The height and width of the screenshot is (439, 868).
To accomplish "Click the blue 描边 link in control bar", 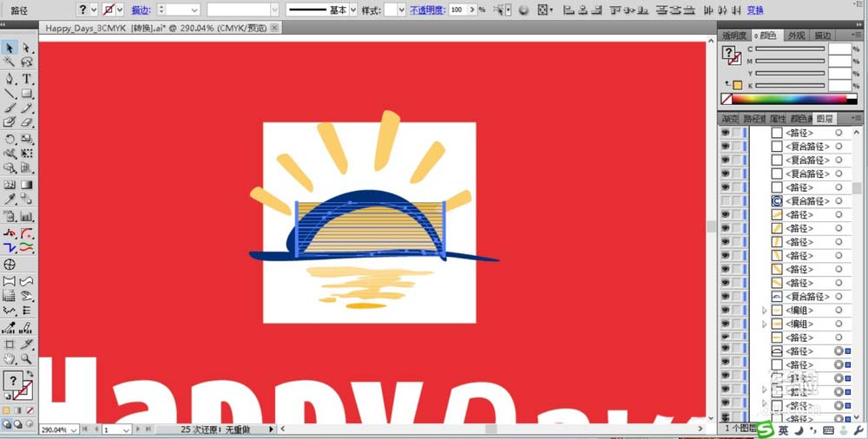I will click(141, 10).
